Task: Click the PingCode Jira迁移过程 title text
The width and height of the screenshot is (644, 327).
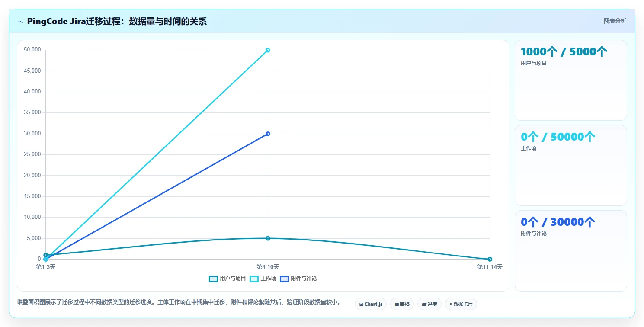Action: [117, 21]
